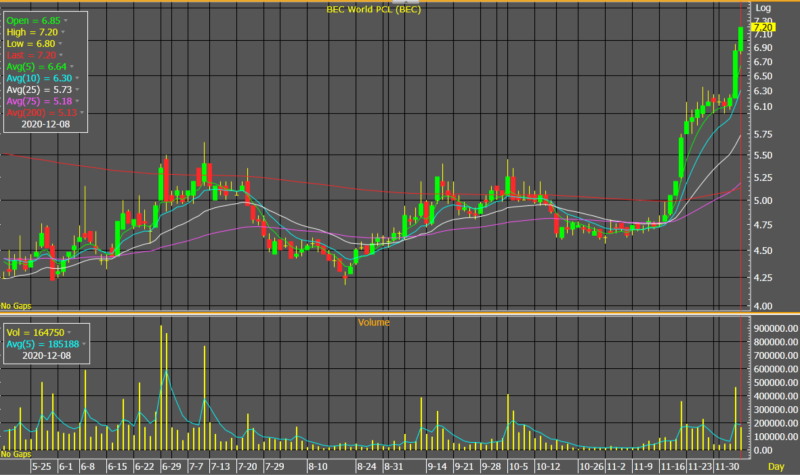Click the 8-10 date axis label
The image size is (800, 475).
click(318, 466)
